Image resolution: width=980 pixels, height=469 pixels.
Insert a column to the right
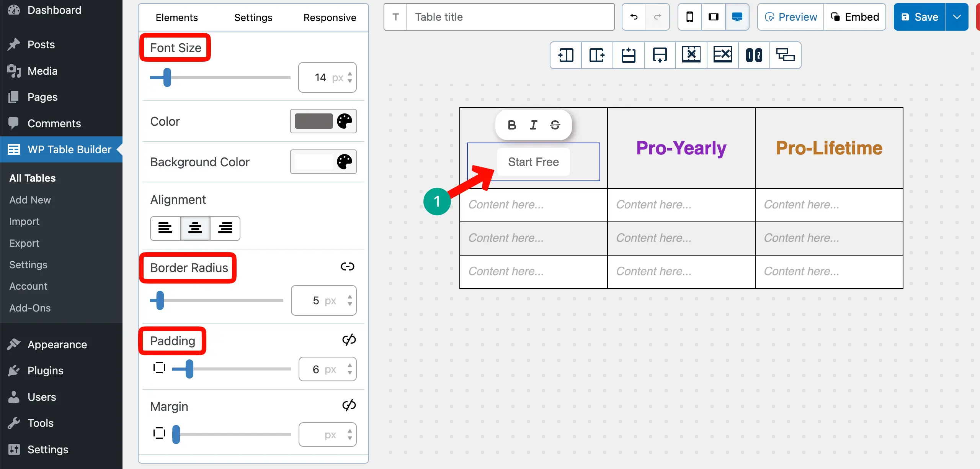[x=596, y=55]
